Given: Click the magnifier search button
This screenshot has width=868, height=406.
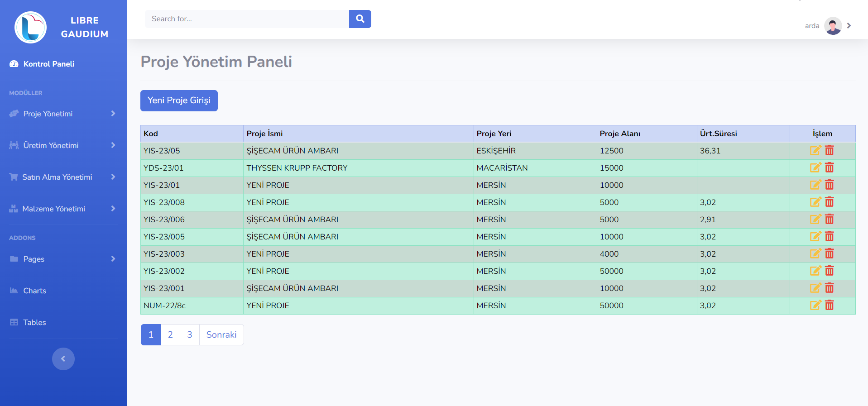Looking at the screenshot, I should point(360,19).
